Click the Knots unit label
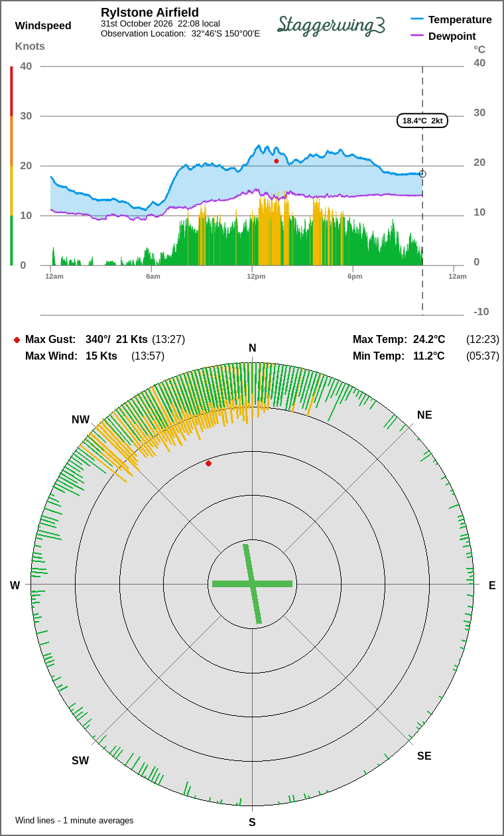 31,46
